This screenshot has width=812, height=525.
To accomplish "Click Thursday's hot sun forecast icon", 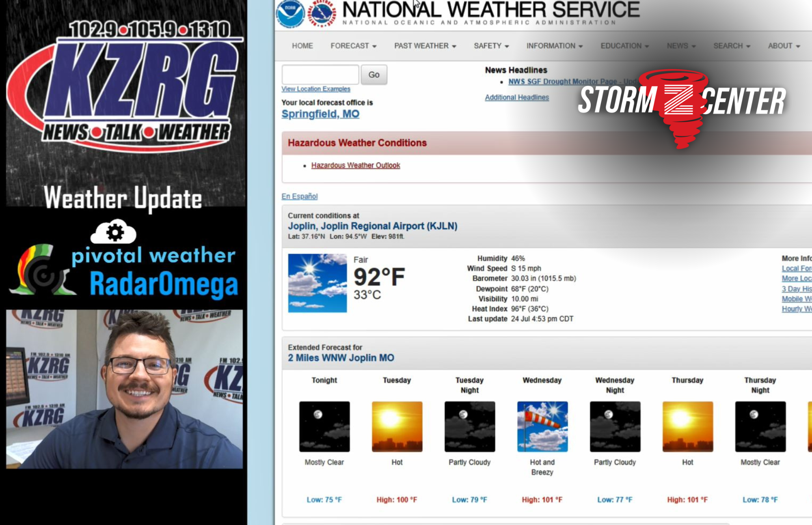I will (x=688, y=426).
